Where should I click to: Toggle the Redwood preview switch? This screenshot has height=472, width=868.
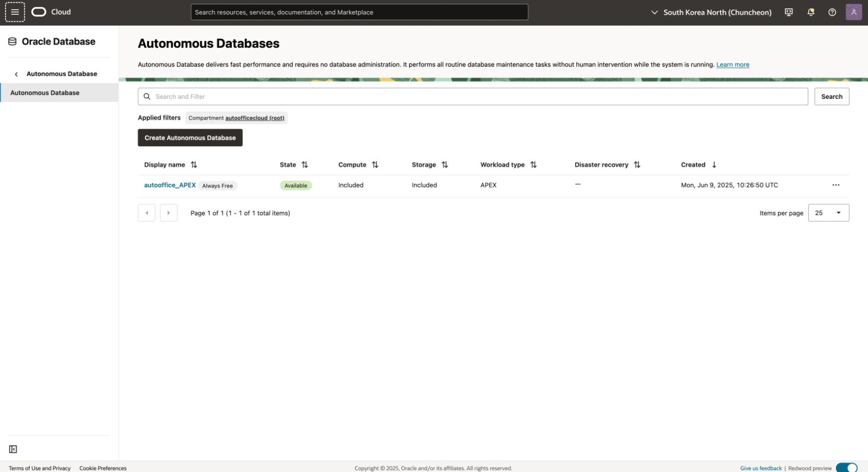click(x=846, y=468)
